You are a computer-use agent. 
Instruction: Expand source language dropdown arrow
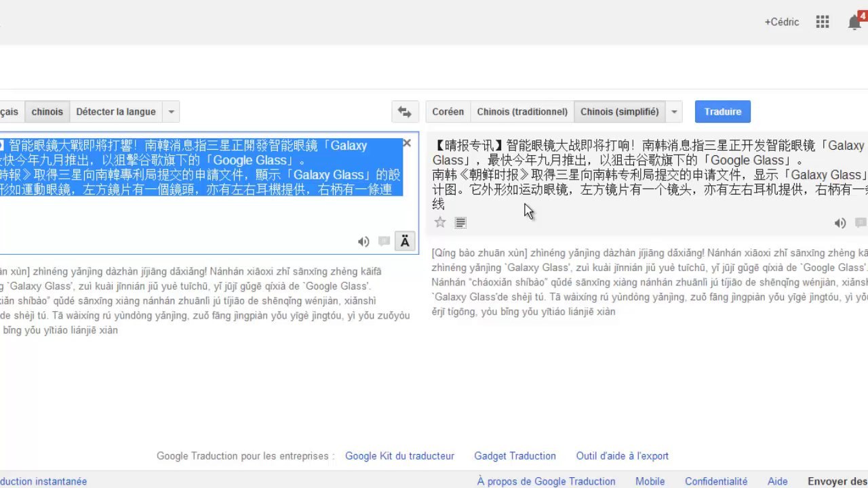tap(172, 112)
